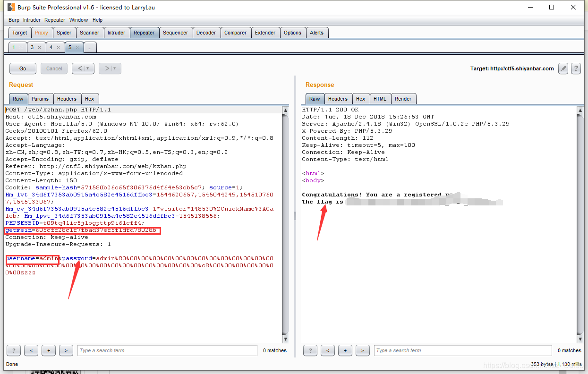Image resolution: width=588 pixels, height=374 pixels.
Task: Select the response Headers tab
Action: [338, 99]
